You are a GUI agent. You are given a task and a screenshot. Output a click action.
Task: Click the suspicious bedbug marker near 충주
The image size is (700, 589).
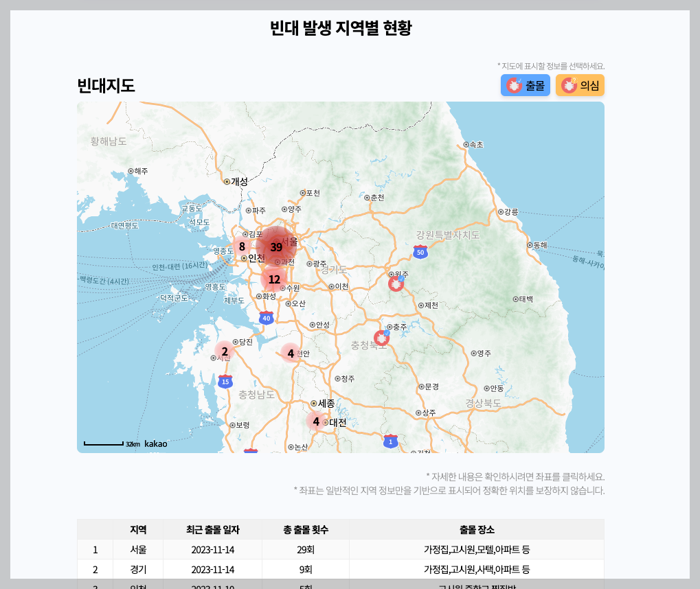click(383, 336)
